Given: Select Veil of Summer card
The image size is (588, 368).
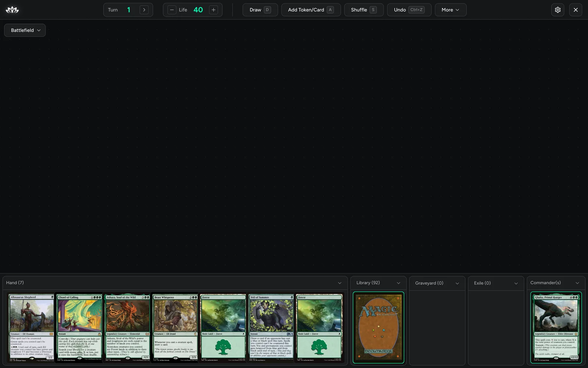Looking at the screenshot, I should [x=271, y=328].
